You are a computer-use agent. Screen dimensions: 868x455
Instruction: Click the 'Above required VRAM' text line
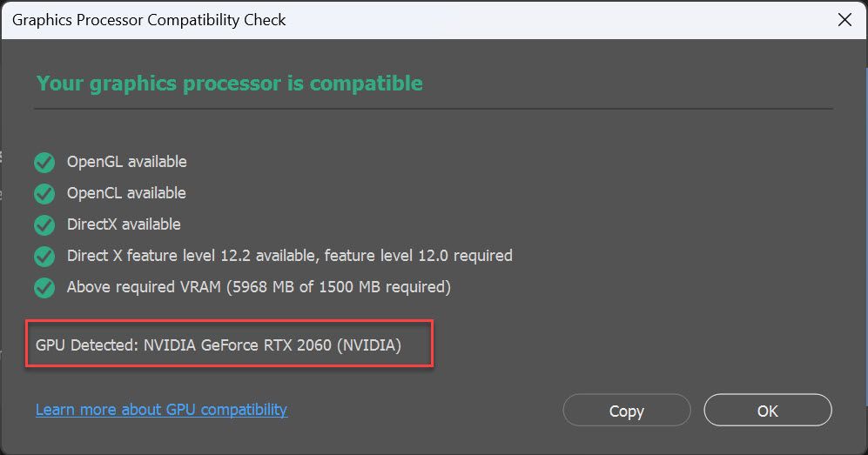pos(259,287)
